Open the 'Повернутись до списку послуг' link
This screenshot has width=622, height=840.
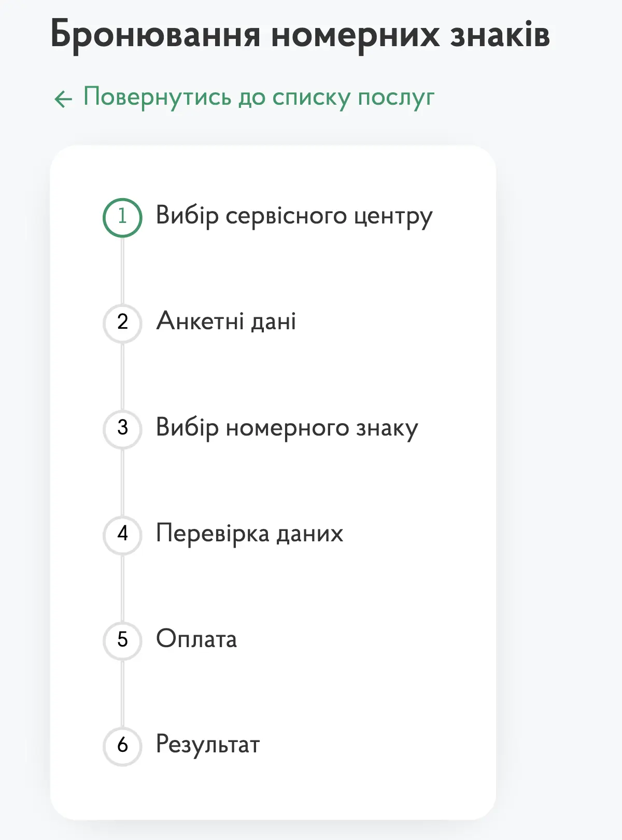point(258,97)
